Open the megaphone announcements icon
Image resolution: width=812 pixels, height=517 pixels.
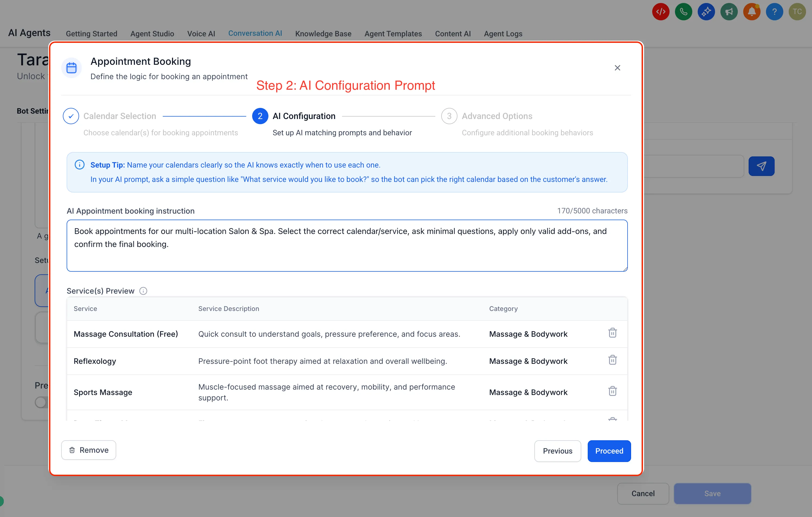[x=729, y=11]
